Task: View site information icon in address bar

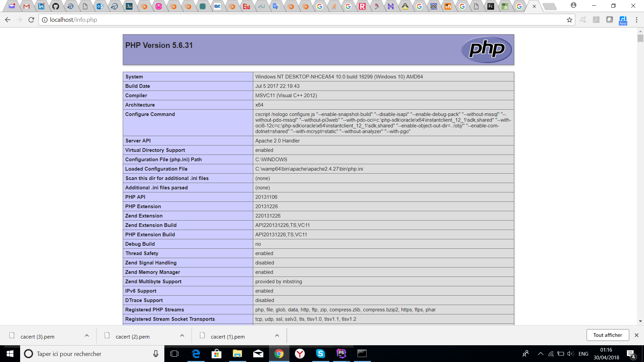Action: 45,20
